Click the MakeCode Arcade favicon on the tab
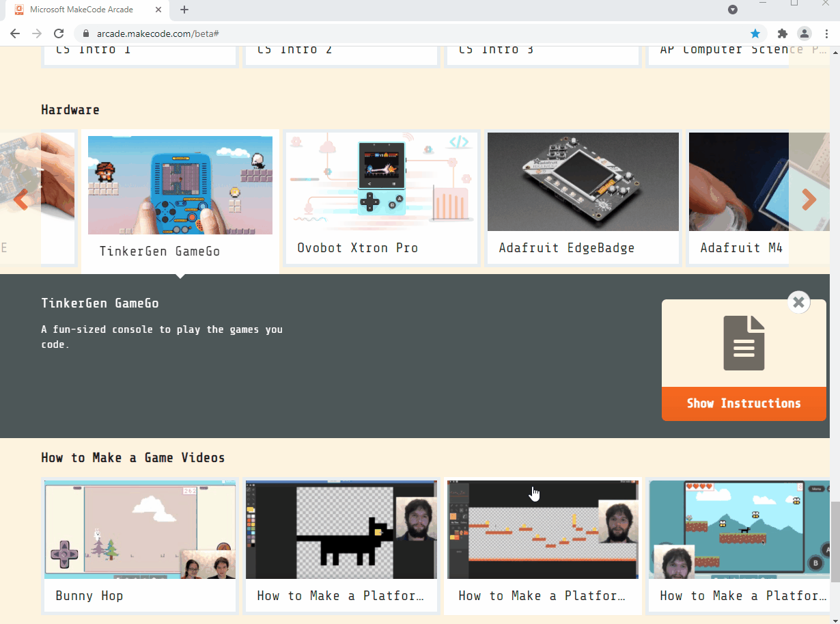Viewport: 840px width, 624px height. coord(18,10)
